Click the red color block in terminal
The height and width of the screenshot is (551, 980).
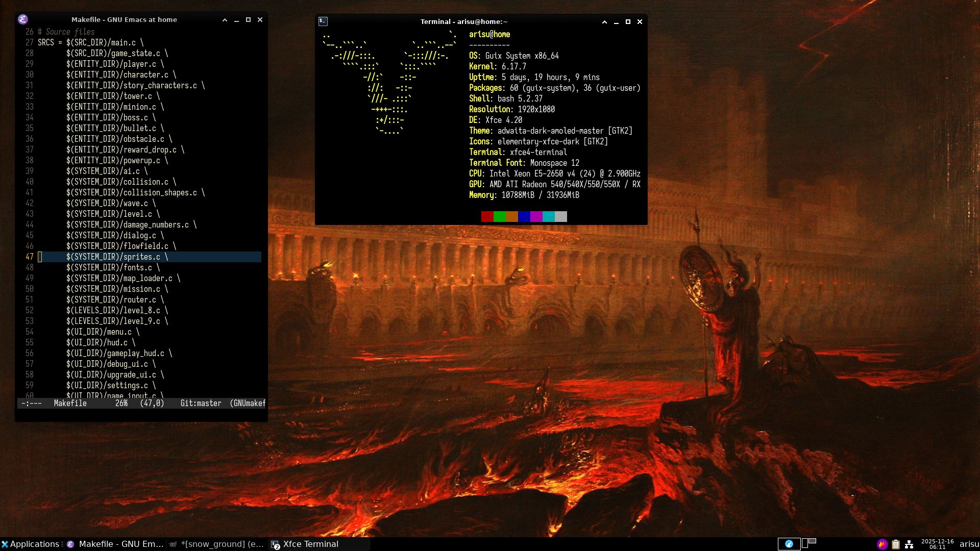pos(487,217)
